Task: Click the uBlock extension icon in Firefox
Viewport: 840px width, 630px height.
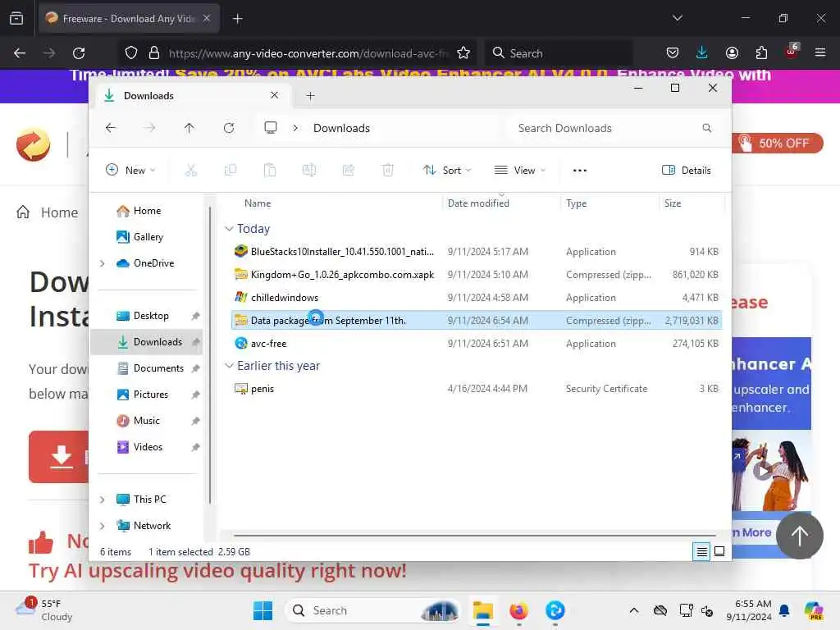Action: [x=792, y=52]
